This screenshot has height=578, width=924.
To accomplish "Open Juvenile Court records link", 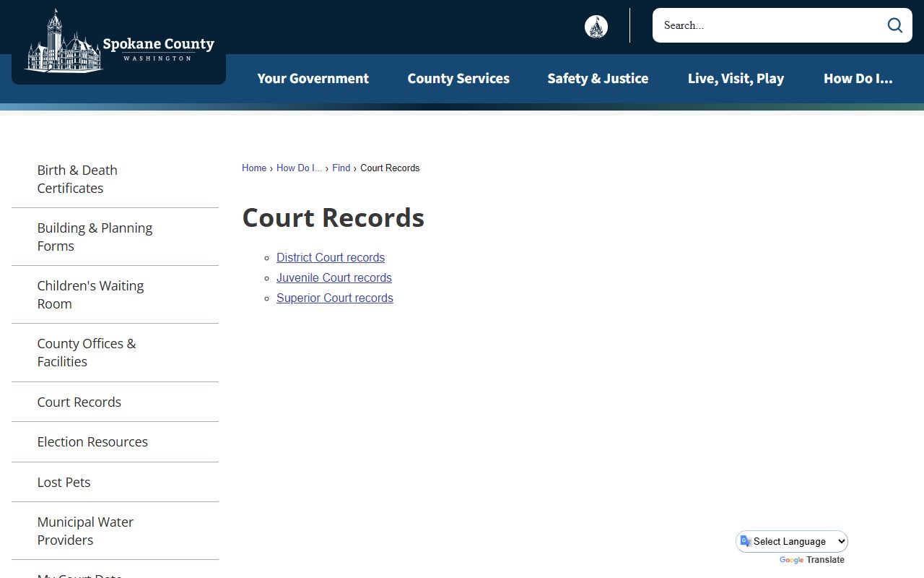I will 334,277.
